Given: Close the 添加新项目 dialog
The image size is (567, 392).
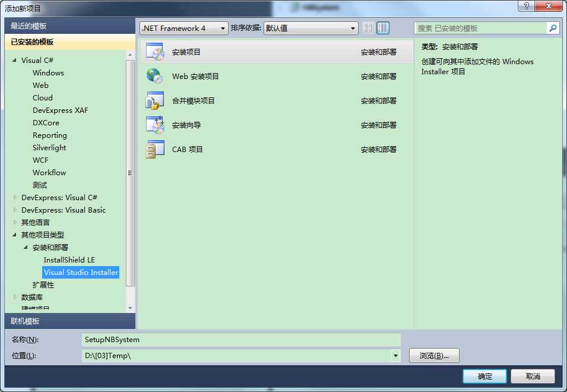Looking at the screenshot, I should (548, 6).
